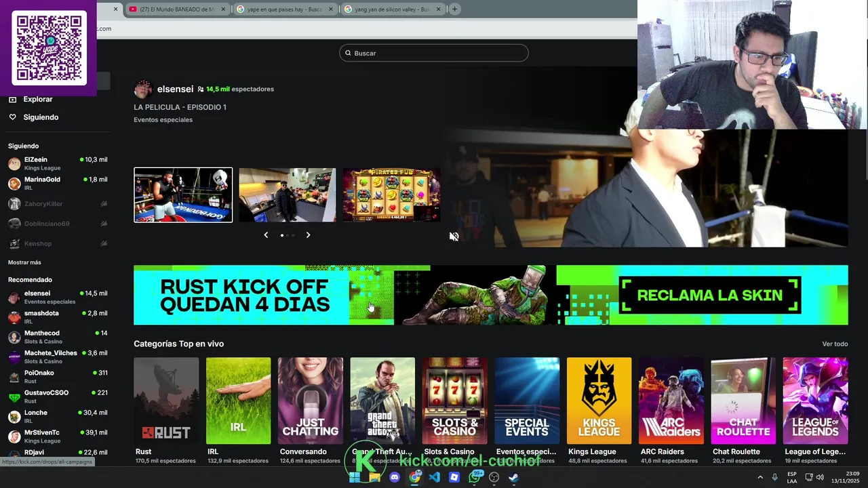Image resolution: width=868 pixels, height=488 pixels.
Task: Click the taskbar volume icon
Action: [820, 477]
